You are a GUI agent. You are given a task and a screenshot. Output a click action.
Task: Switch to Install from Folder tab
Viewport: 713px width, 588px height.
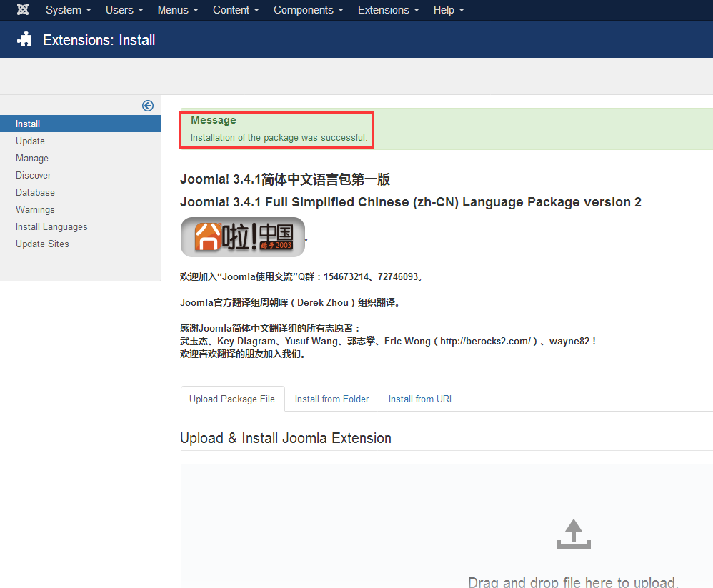tap(331, 399)
